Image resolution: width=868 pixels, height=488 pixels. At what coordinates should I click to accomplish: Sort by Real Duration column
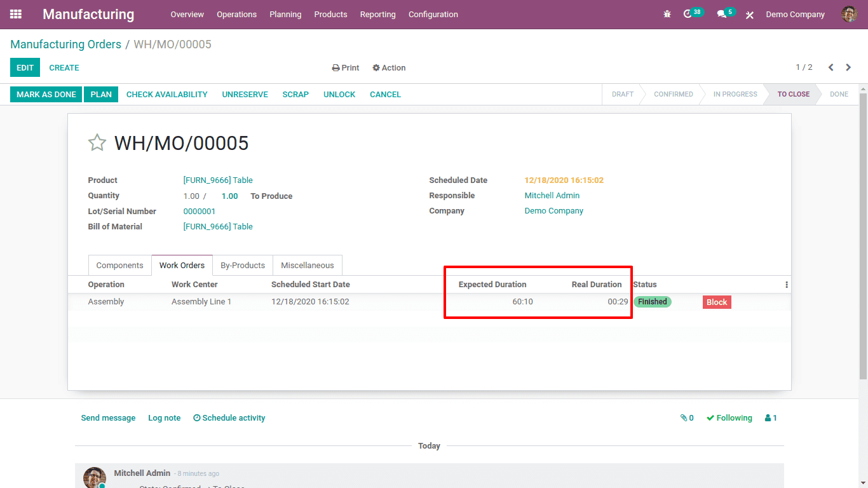coord(597,285)
